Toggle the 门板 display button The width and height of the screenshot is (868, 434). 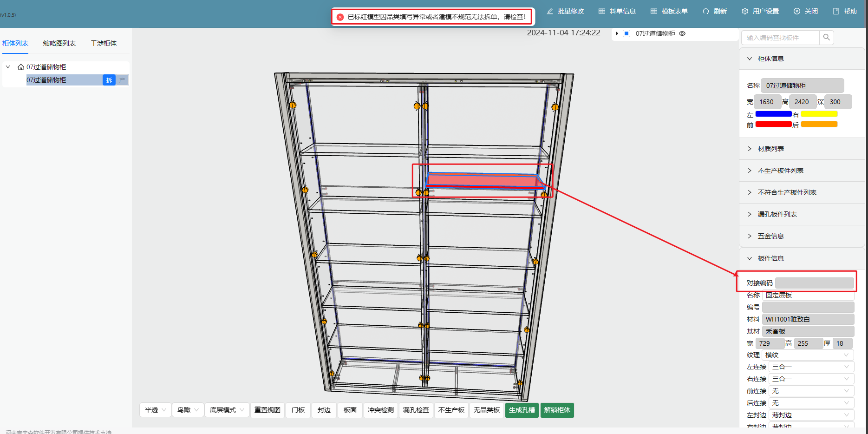(x=298, y=410)
